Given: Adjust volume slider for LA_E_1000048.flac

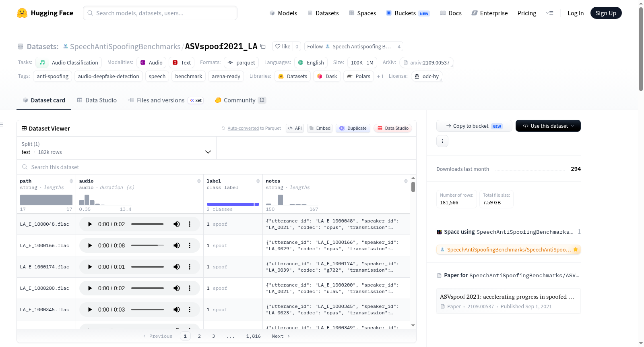Looking at the screenshot, I should click(147, 224).
